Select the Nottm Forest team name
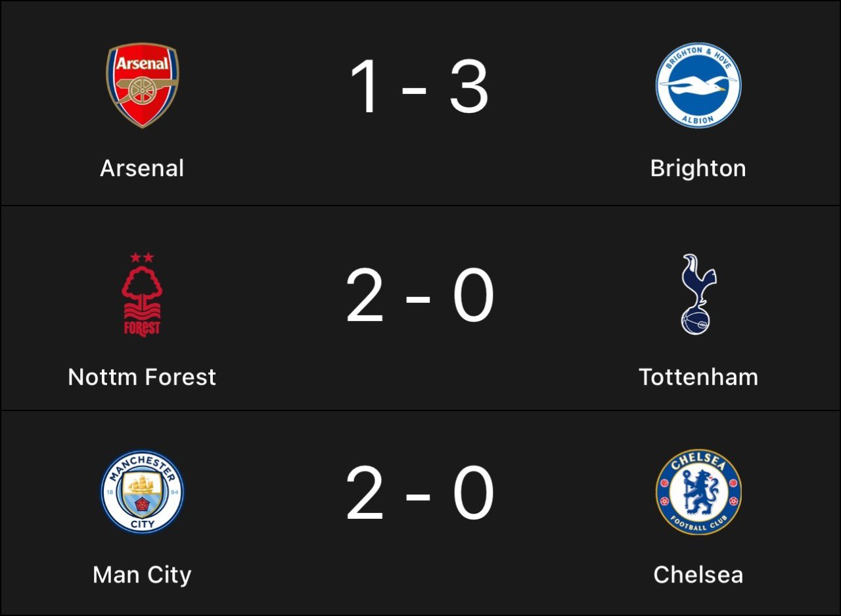This screenshot has height=616, width=841. (142, 377)
